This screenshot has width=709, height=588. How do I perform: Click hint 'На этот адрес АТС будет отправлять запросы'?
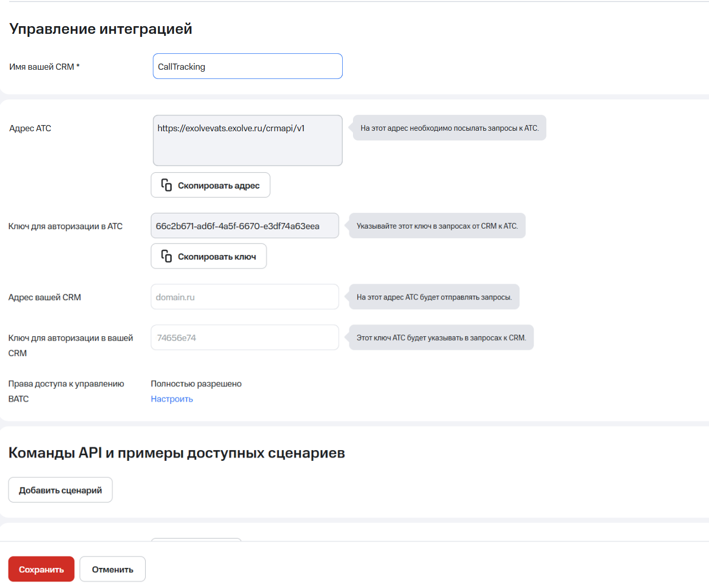(434, 297)
